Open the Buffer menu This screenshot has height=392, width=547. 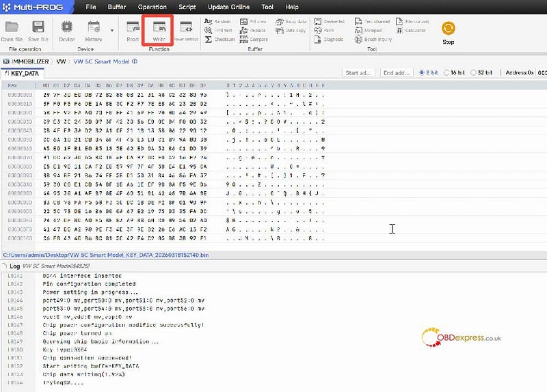(x=116, y=7)
